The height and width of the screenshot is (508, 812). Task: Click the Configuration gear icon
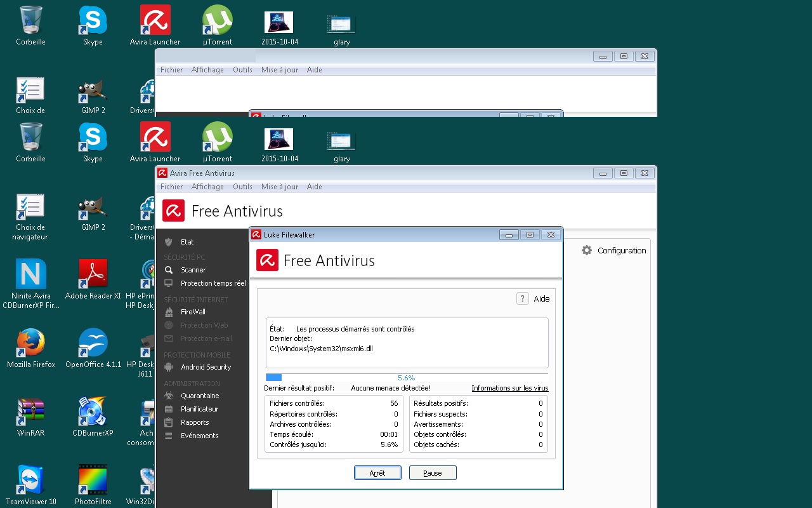(587, 250)
